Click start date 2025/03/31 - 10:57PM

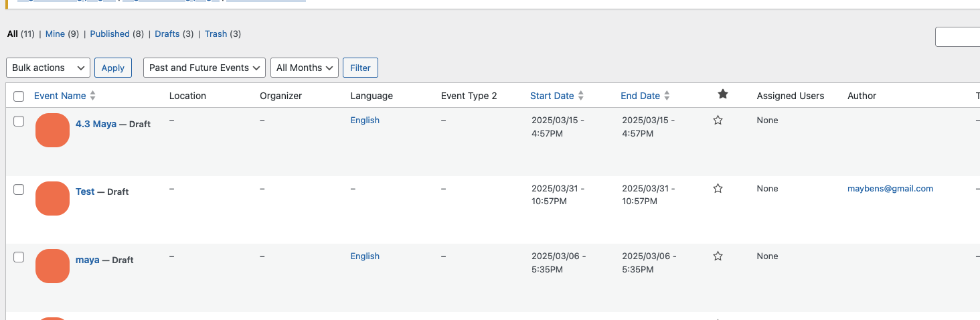tap(558, 195)
